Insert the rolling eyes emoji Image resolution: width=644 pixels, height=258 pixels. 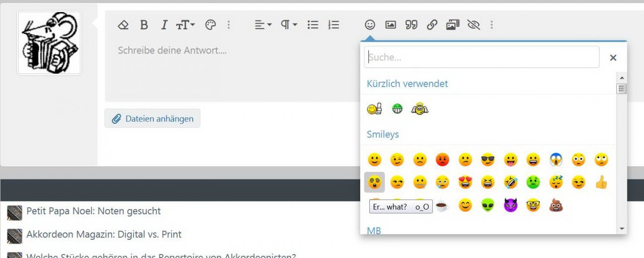pyautogui.click(x=601, y=160)
